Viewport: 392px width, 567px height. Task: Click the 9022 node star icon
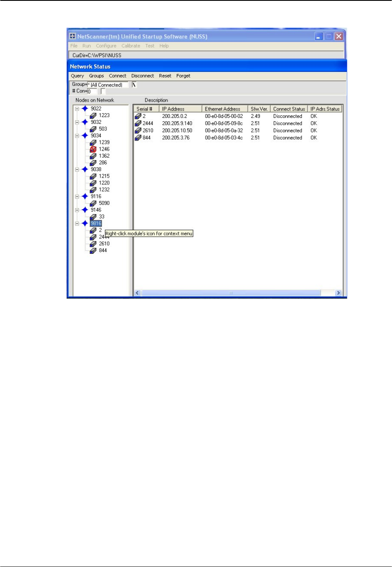click(x=85, y=108)
